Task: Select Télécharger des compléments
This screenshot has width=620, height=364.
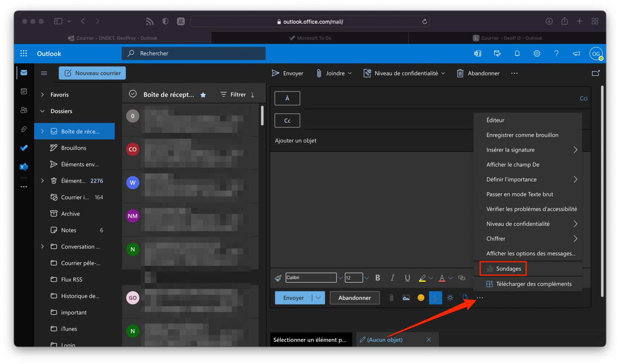Action: [528, 284]
